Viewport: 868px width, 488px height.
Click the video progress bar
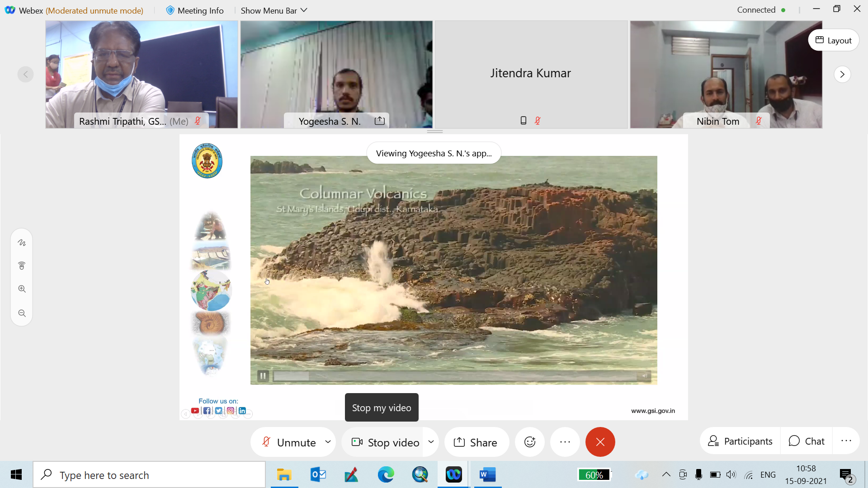454,376
